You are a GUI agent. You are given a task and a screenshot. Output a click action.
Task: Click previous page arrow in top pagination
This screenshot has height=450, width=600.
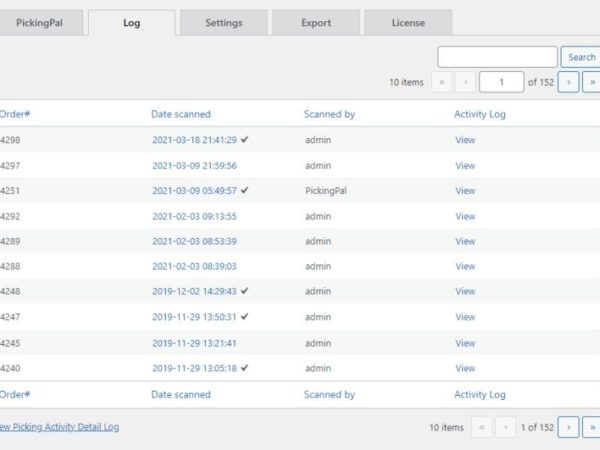[465, 82]
